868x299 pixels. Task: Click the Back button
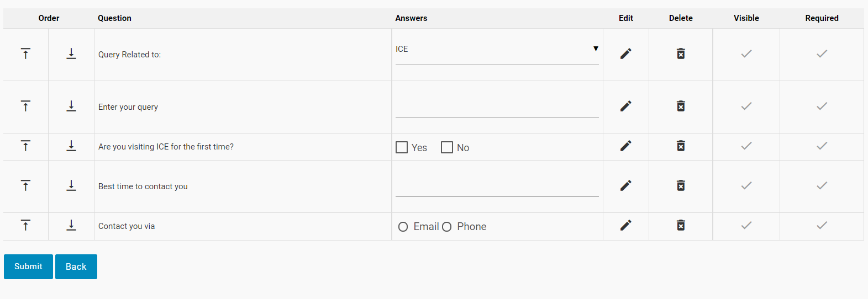[76, 266]
